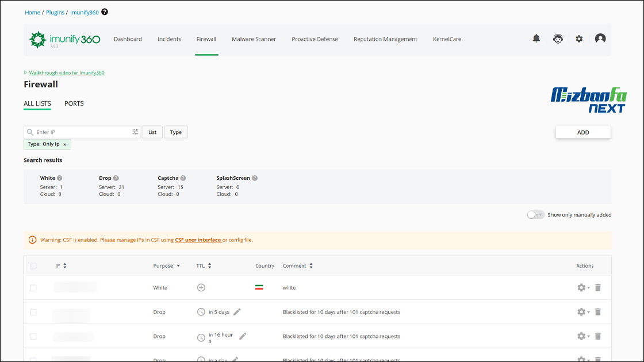Open the user profile icon
Viewport: 644px width, 362px height.
pyautogui.click(x=600, y=38)
